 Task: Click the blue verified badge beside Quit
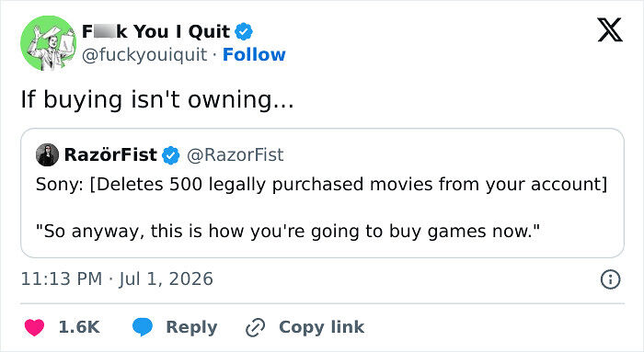click(244, 31)
